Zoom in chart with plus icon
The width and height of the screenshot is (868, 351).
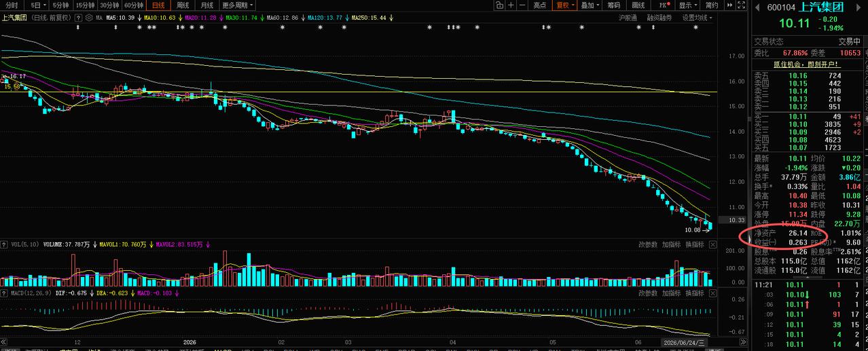coord(511,5)
